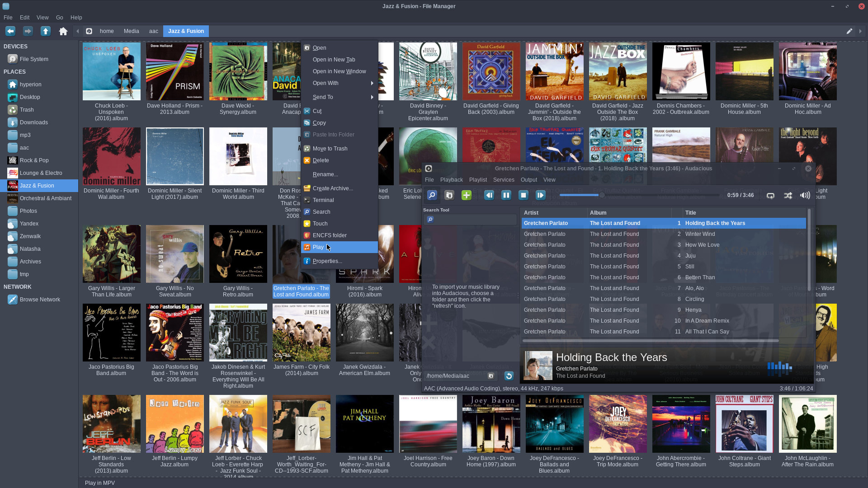Open the Output menu in Audacious
Screen dimensions: 868x488
coord(529,180)
